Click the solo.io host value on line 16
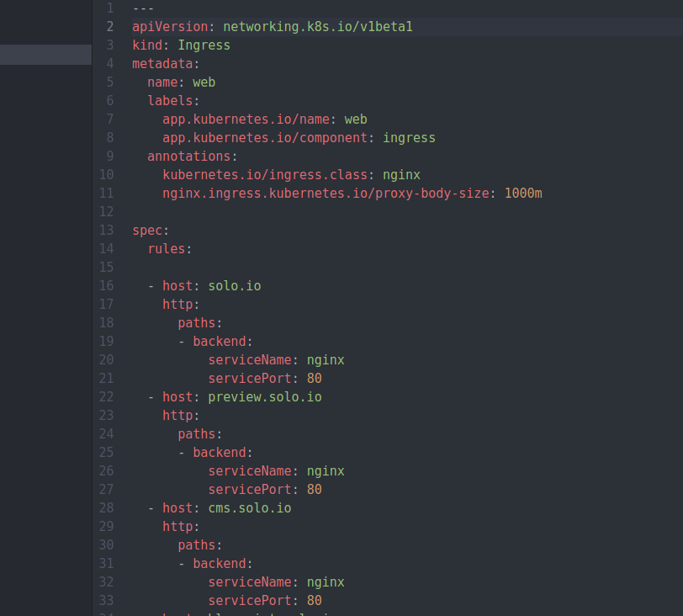Viewport: 683px width, 616px height. [234, 286]
